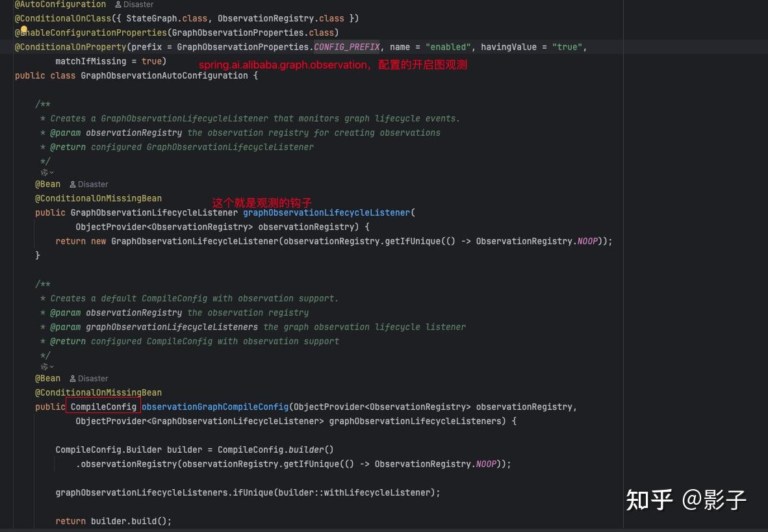Image resolution: width=768 pixels, height=532 pixels.
Task: Expand the chevron next to first @Bean gutter icon
Action: (51, 172)
